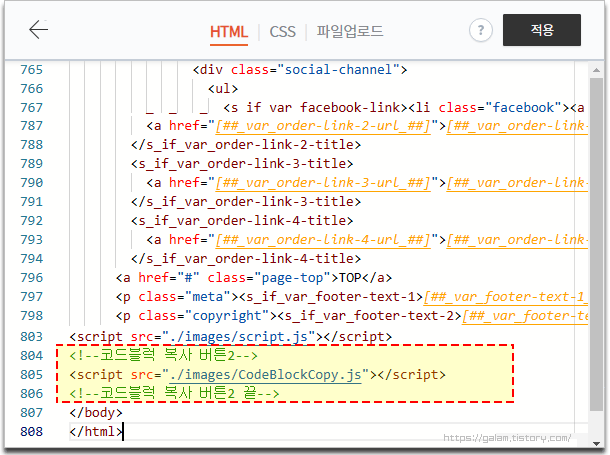Click line number 787
This screenshot has width=610, height=455.
coord(32,126)
